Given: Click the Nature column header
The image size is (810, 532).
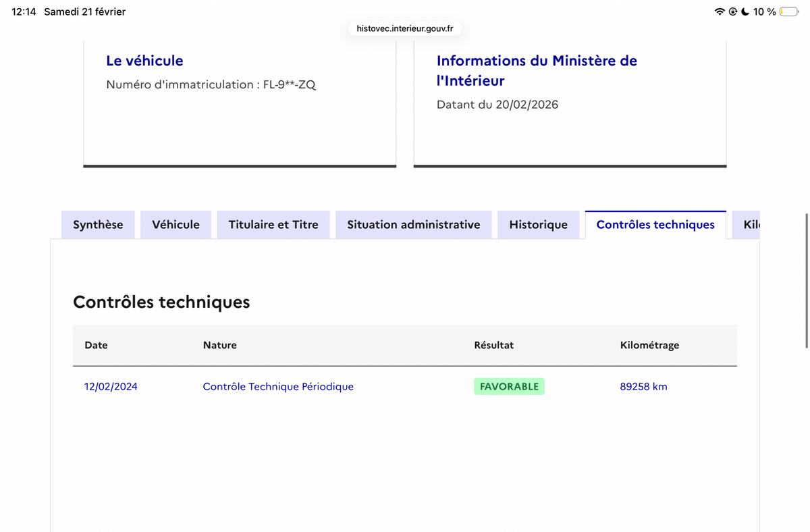Looking at the screenshot, I should 220,345.
